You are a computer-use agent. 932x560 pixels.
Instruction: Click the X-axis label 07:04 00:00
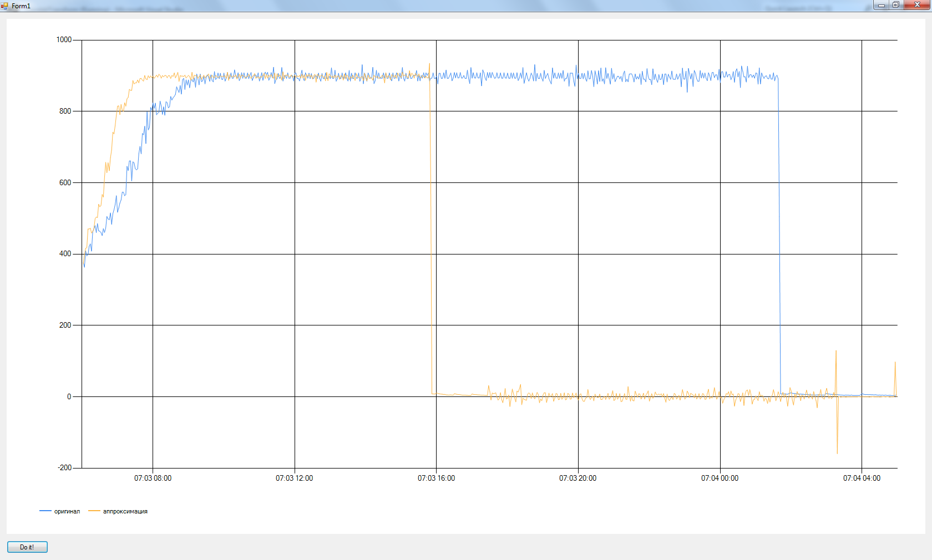[x=720, y=478]
